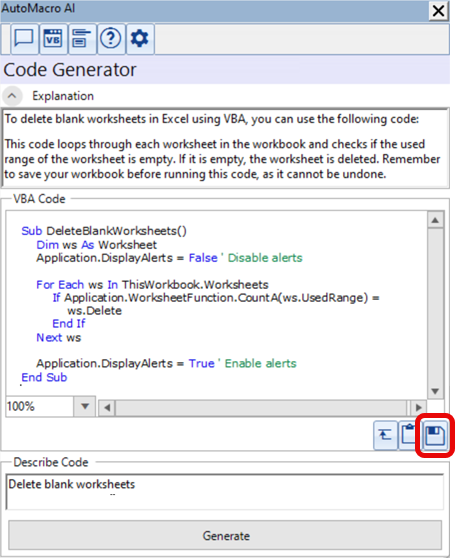Click inside the VBA code editor
Image resolution: width=455 pixels, height=558 pixels.
coord(216,303)
